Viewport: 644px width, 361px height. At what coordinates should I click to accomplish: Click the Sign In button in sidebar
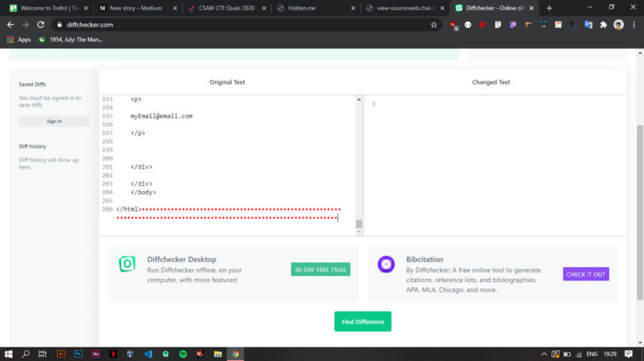pyautogui.click(x=54, y=121)
